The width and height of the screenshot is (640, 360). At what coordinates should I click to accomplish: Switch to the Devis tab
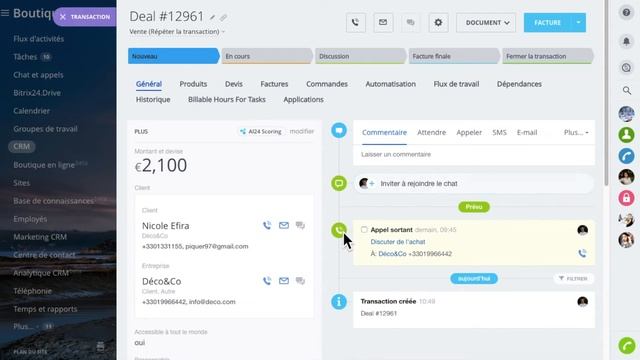[233, 84]
